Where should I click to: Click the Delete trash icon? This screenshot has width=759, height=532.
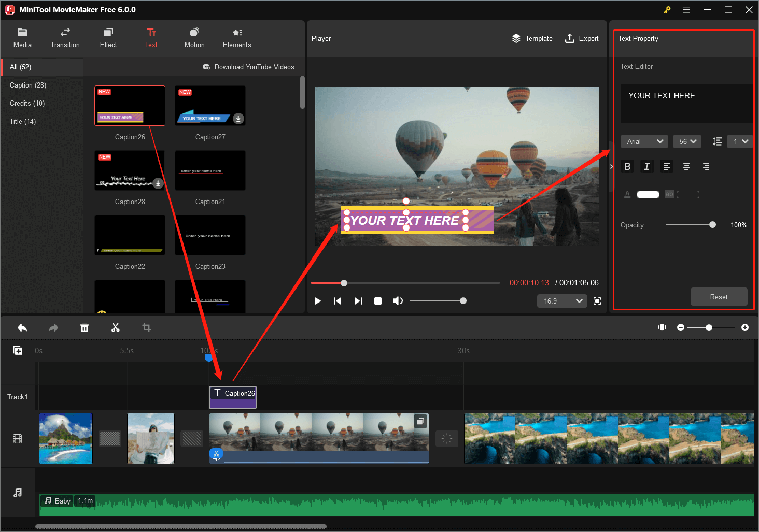click(x=85, y=327)
